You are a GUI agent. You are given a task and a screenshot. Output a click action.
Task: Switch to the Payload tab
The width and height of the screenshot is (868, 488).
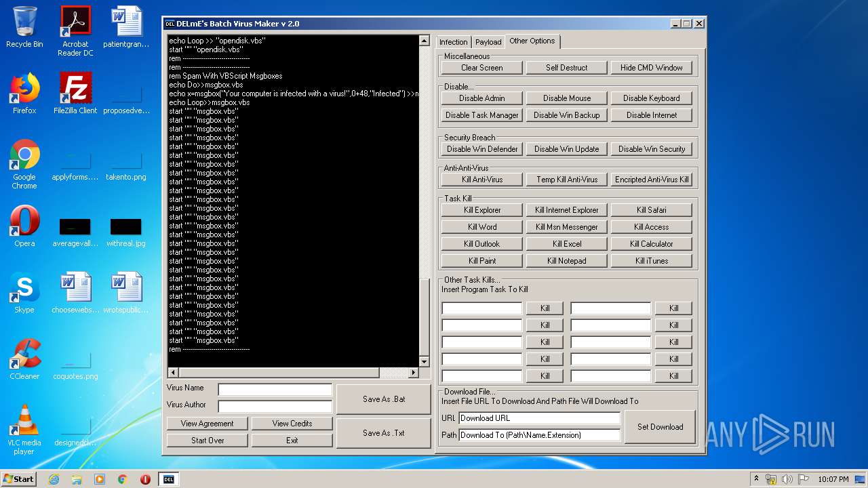(488, 42)
